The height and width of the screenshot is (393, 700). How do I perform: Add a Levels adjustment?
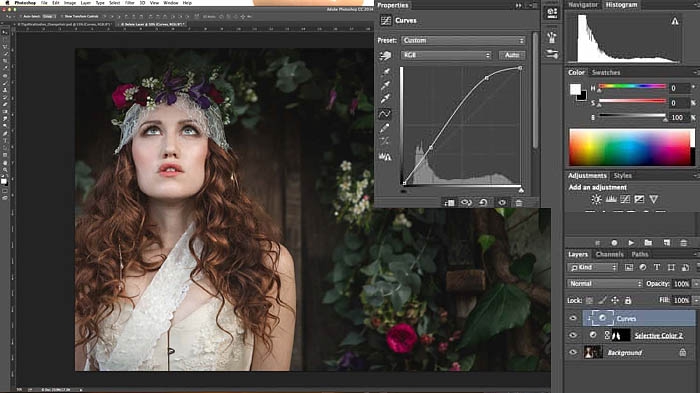coord(611,199)
